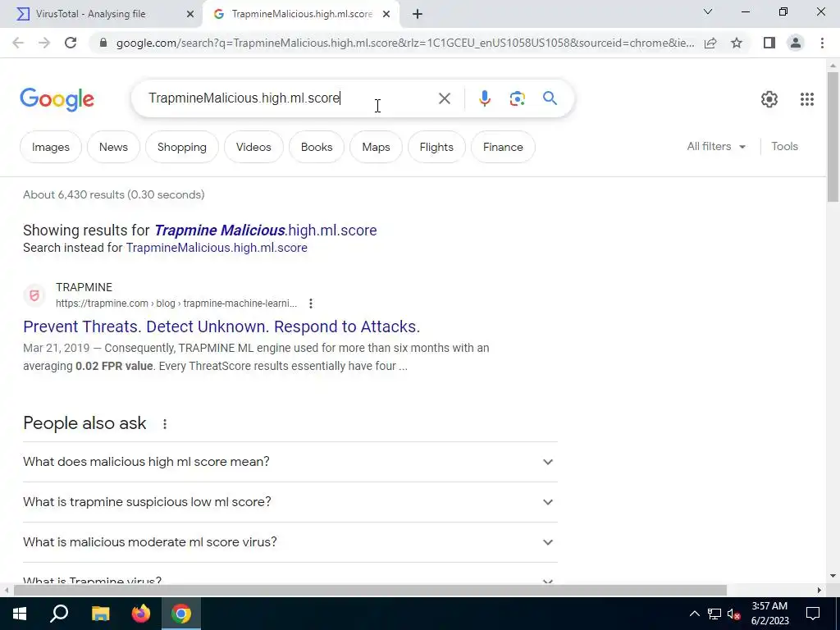840x630 pixels.
Task: Close the VirusTotal tab
Action: coord(190,15)
